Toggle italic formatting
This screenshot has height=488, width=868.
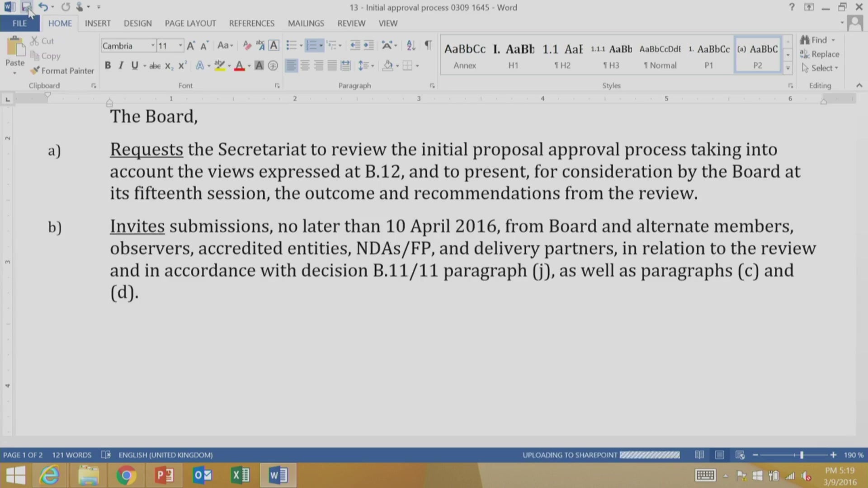click(121, 66)
